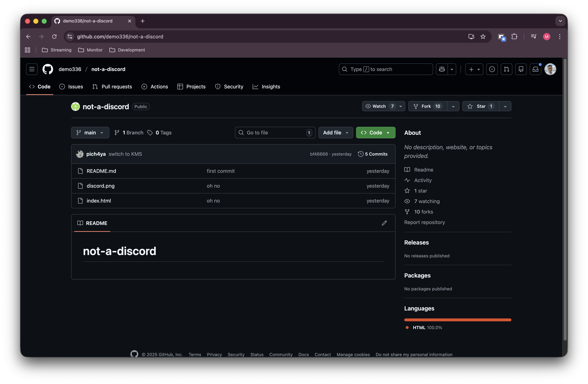Open the Insights tab
The width and height of the screenshot is (588, 384).
[266, 87]
